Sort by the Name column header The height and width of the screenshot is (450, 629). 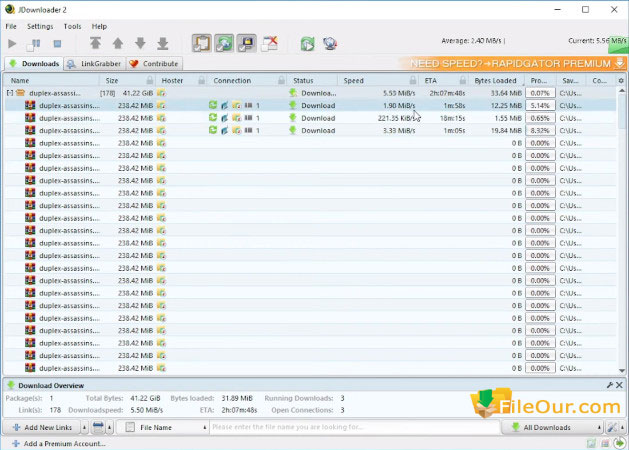[20, 81]
